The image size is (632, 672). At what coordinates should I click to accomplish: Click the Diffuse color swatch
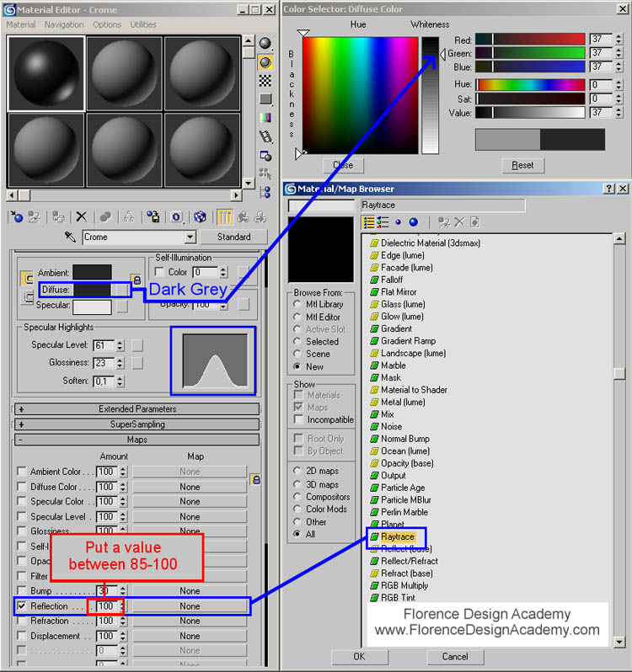93,289
